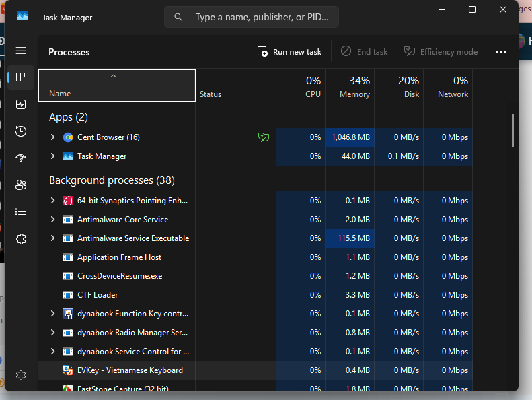The width and height of the screenshot is (532, 400).
Task: Sort by the Status column header
Action: click(x=236, y=86)
